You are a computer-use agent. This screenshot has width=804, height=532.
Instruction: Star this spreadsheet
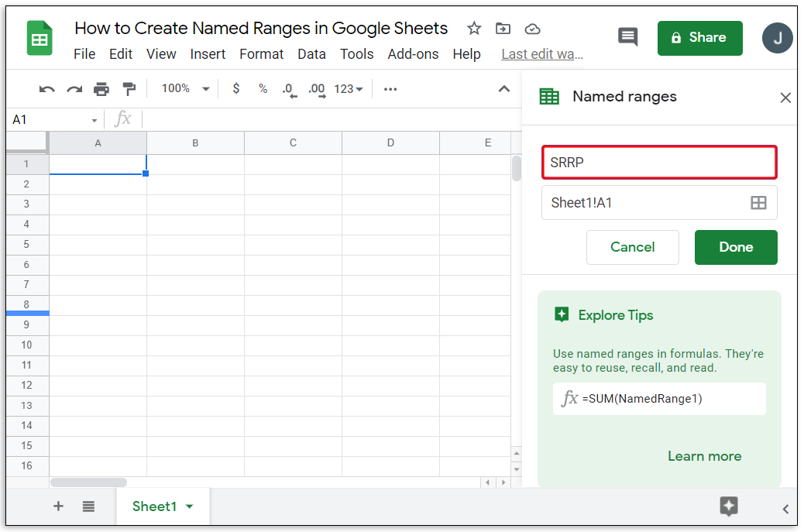[x=474, y=29]
